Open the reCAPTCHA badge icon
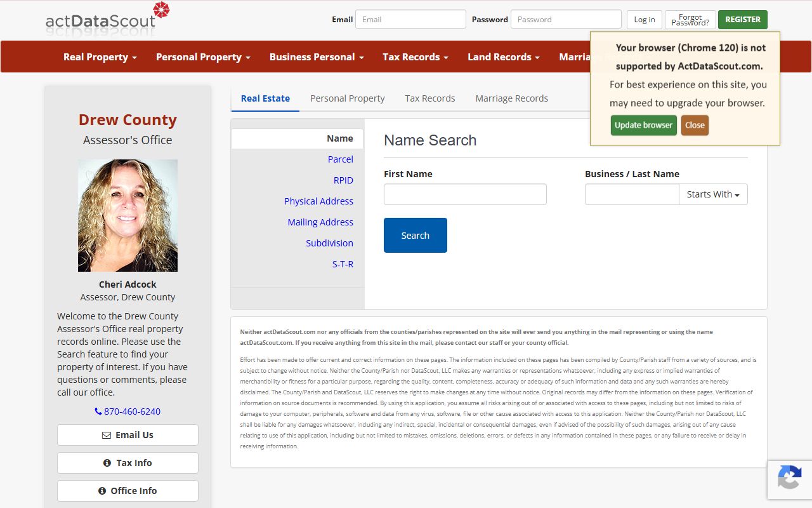812x508 pixels. (x=789, y=477)
